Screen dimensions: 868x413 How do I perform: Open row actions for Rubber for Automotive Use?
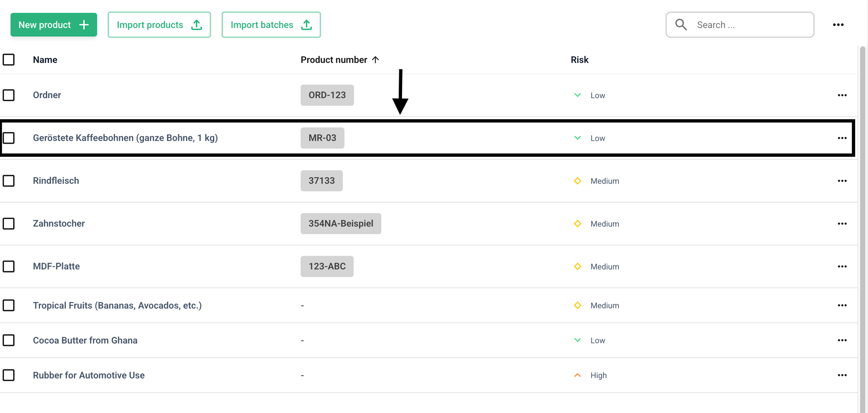[842, 375]
